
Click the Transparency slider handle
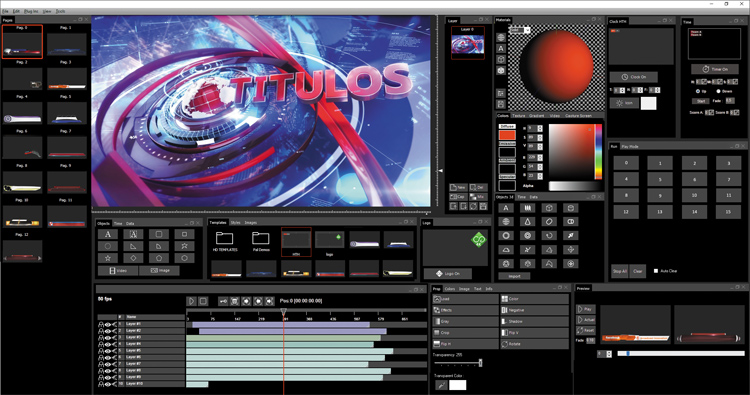click(480, 363)
